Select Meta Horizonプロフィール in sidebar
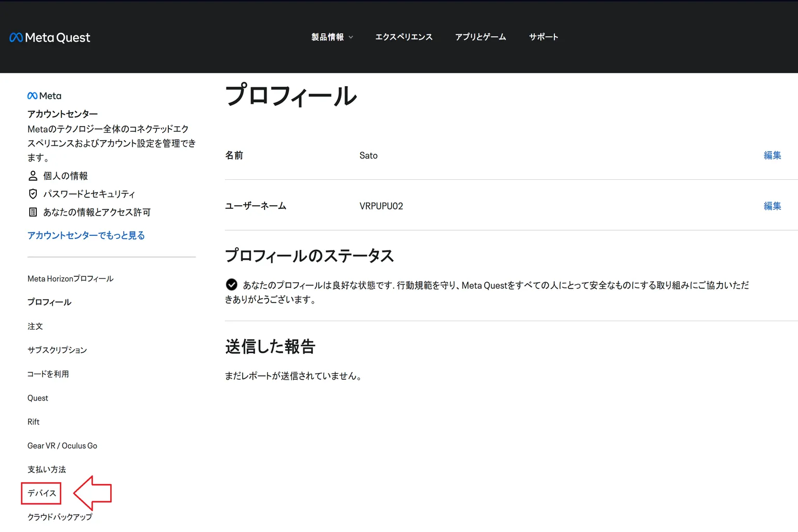 (x=71, y=278)
